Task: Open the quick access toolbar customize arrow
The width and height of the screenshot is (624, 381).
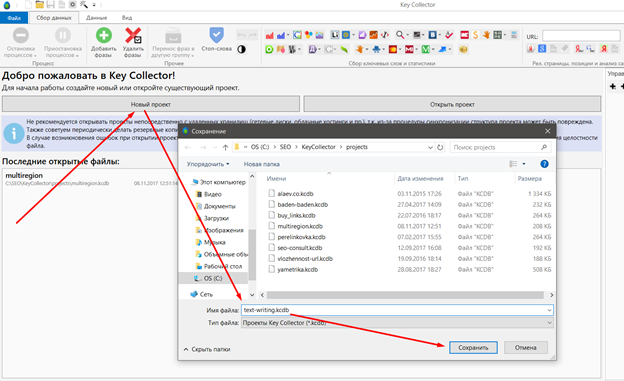Action: [x=94, y=5]
